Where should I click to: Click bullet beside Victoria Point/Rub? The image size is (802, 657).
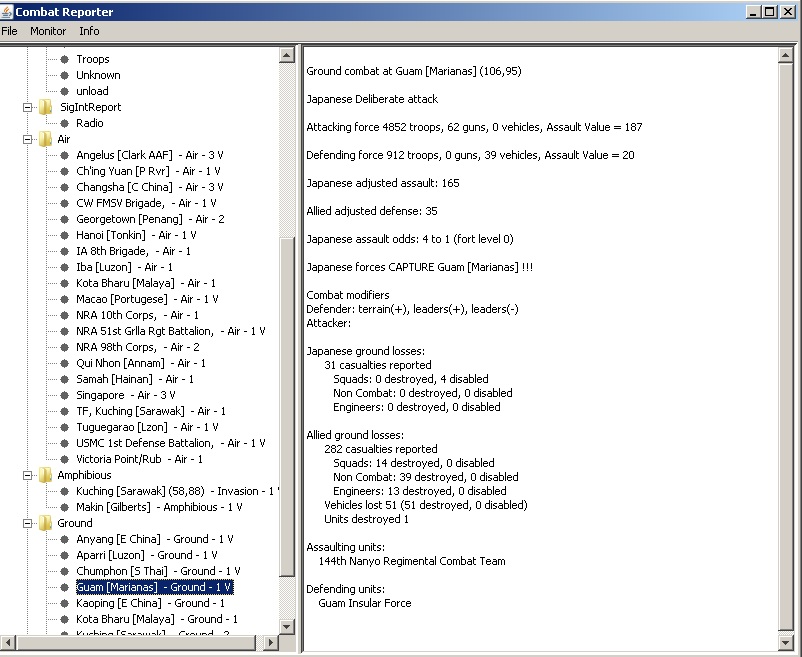click(64, 459)
